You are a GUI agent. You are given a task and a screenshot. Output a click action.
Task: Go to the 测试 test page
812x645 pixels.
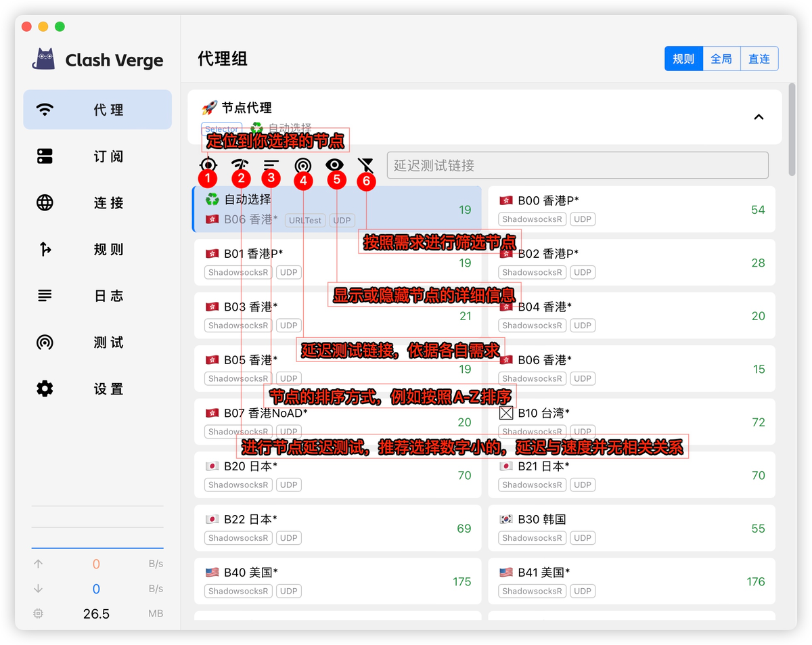(97, 342)
